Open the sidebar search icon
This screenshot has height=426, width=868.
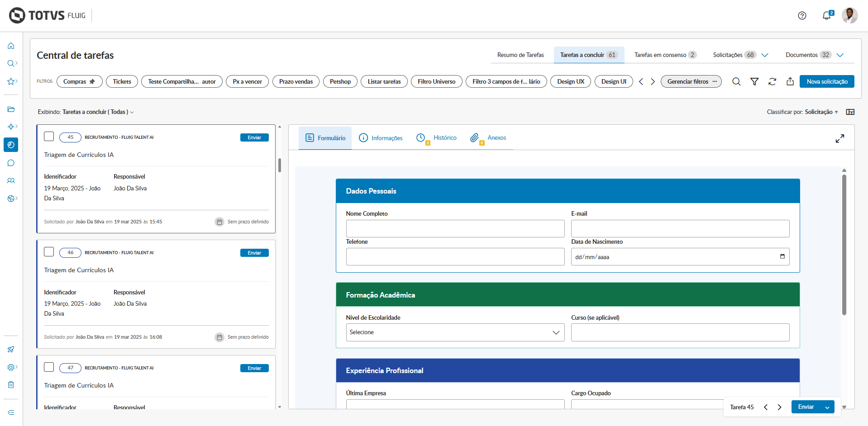(x=11, y=63)
